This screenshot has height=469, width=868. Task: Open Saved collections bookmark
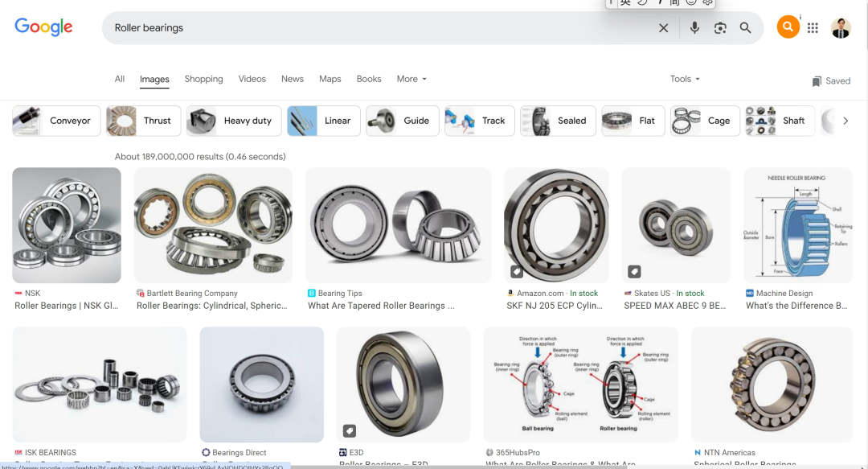point(831,80)
